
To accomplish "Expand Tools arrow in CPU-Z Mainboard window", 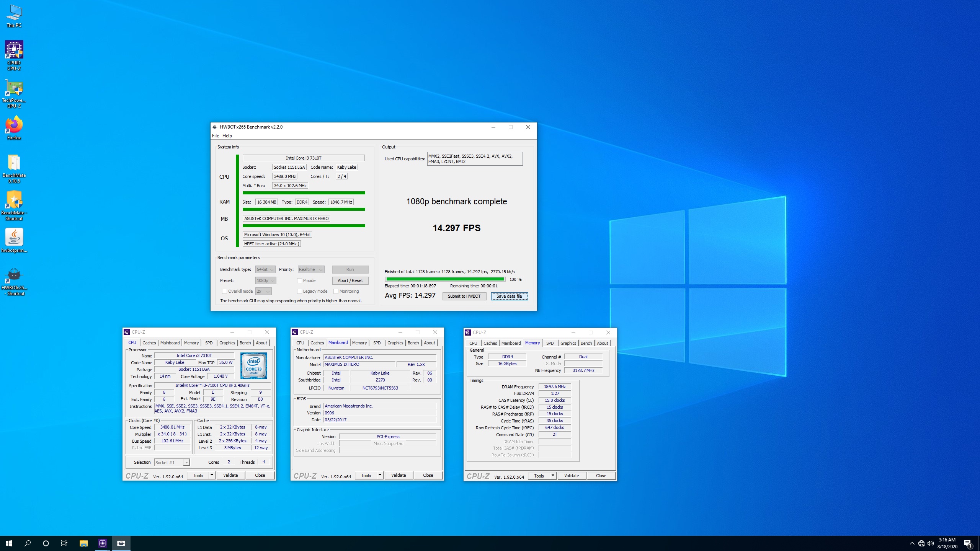I will (380, 475).
